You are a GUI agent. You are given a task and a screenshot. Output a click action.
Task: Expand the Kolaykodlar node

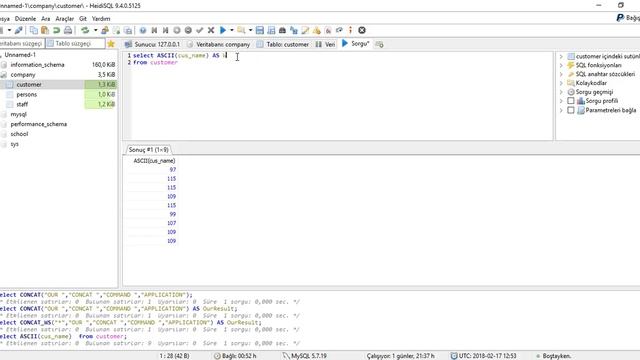pos(561,83)
